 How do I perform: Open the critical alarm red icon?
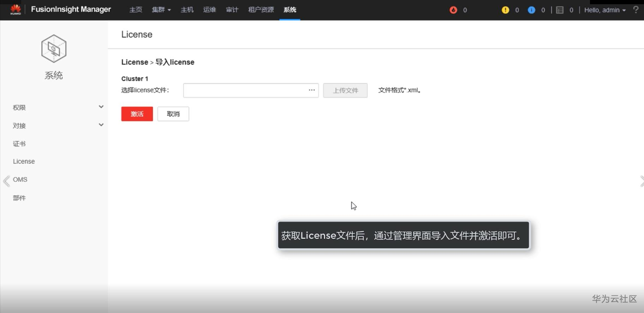click(x=453, y=10)
